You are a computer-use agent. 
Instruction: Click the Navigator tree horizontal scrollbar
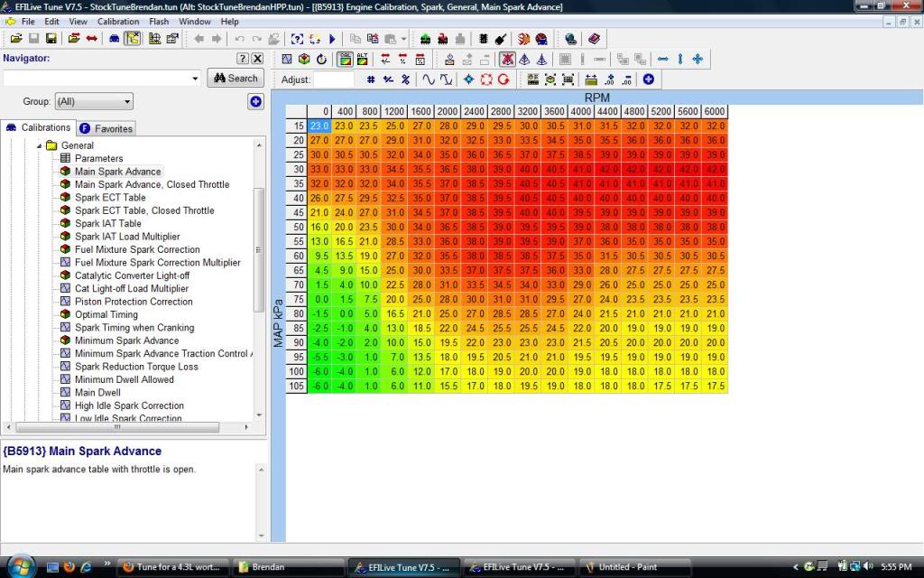[117, 427]
